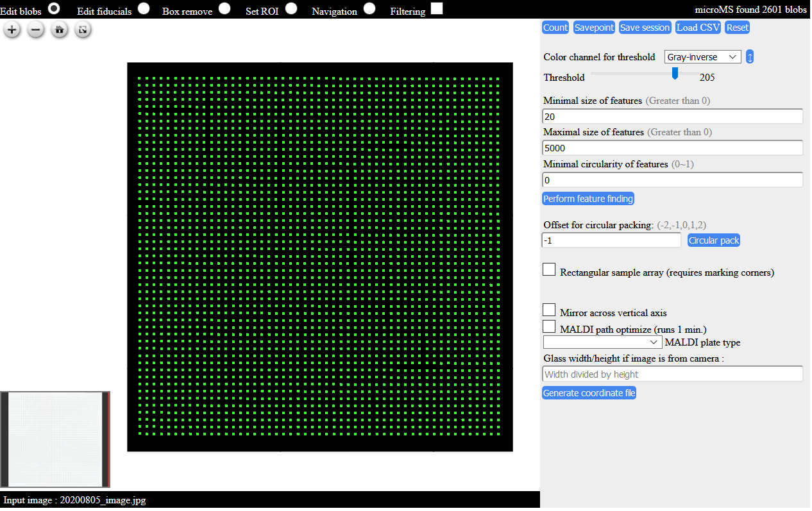Click Perform feature finding button
The height and width of the screenshot is (511, 812).
point(588,199)
